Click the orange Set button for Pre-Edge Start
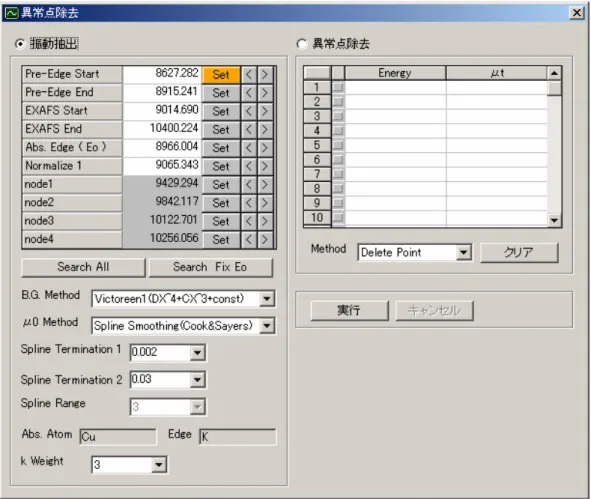 click(x=221, y=74)
